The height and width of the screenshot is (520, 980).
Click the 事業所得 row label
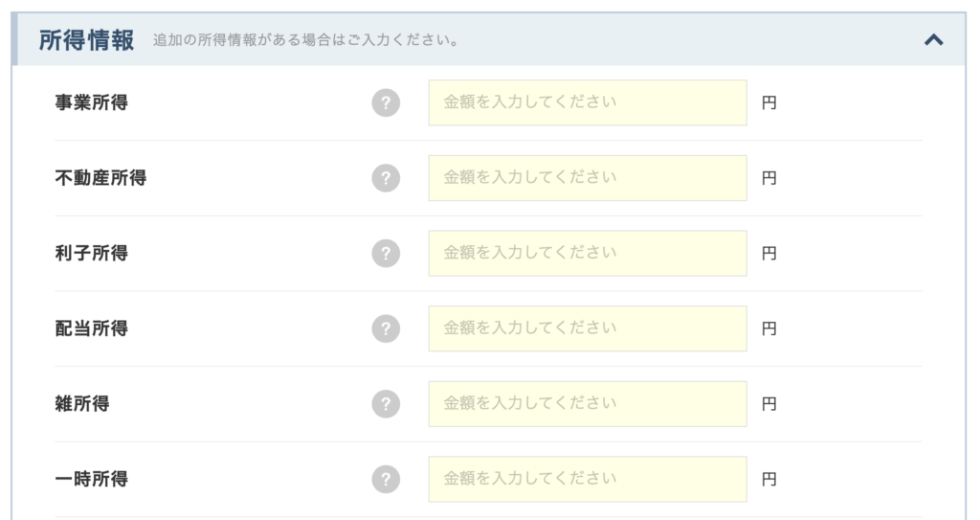(91, 102)
